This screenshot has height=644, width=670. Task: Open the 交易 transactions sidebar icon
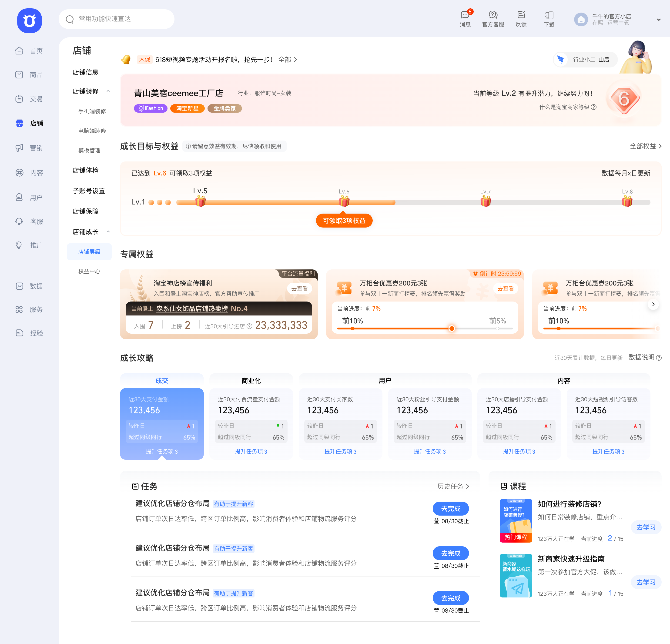tap(19, 99)
